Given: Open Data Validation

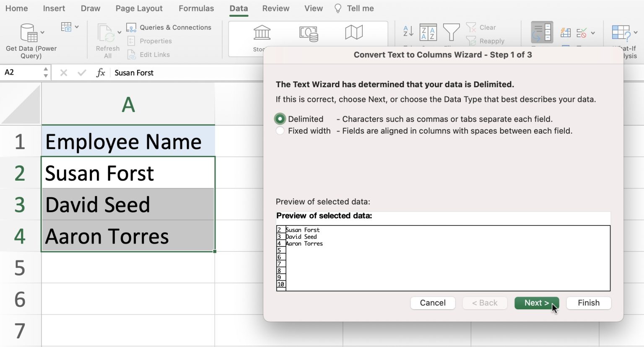Looking at the screenshot, I should [582, 33].
